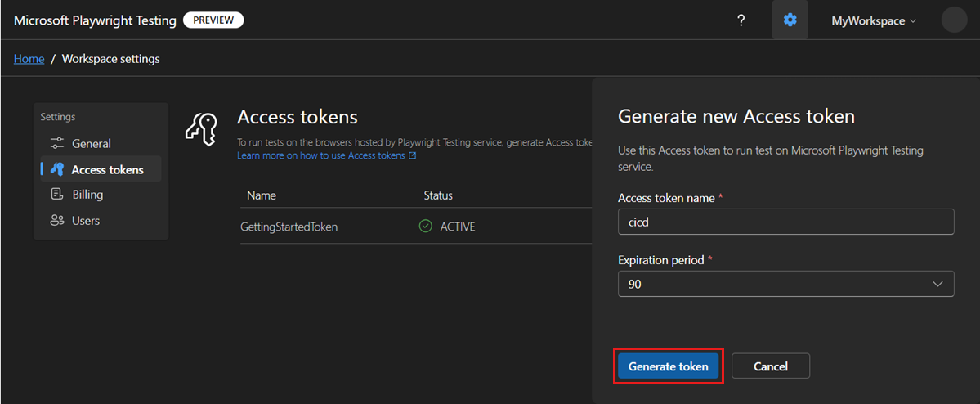Screen dimensions: 980x404
Task: Cancel generating the new token
Action: 771,366
